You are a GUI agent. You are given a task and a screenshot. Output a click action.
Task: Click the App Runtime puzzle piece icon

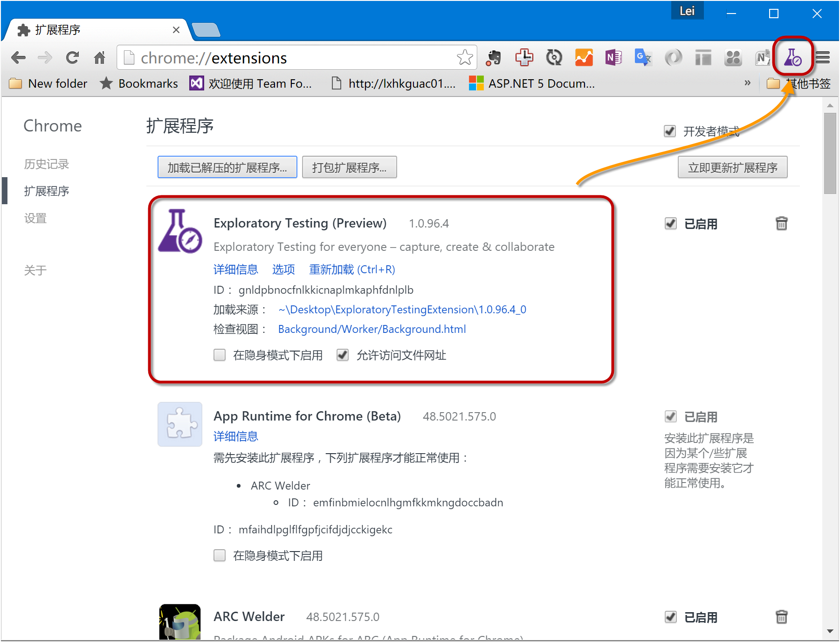coord(180,424)
